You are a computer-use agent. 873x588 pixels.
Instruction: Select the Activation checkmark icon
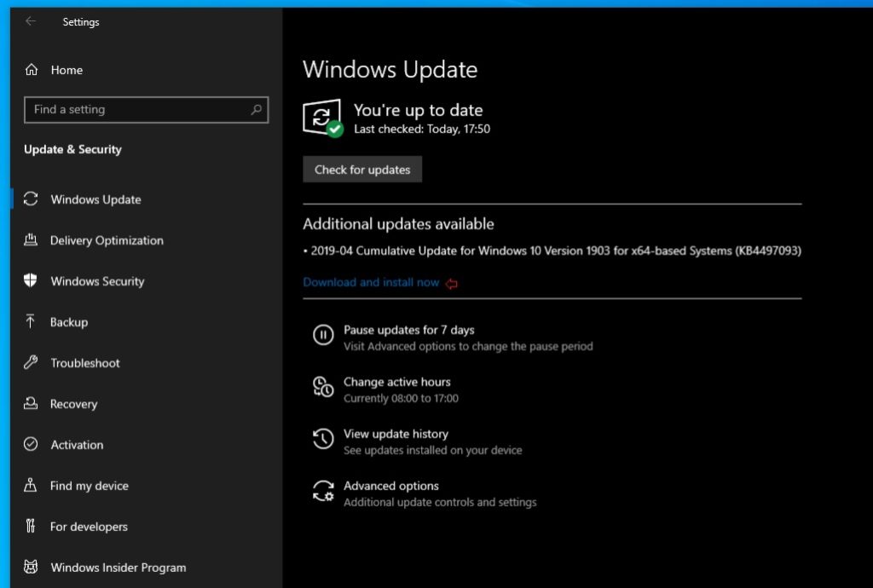tap(30, 445)
